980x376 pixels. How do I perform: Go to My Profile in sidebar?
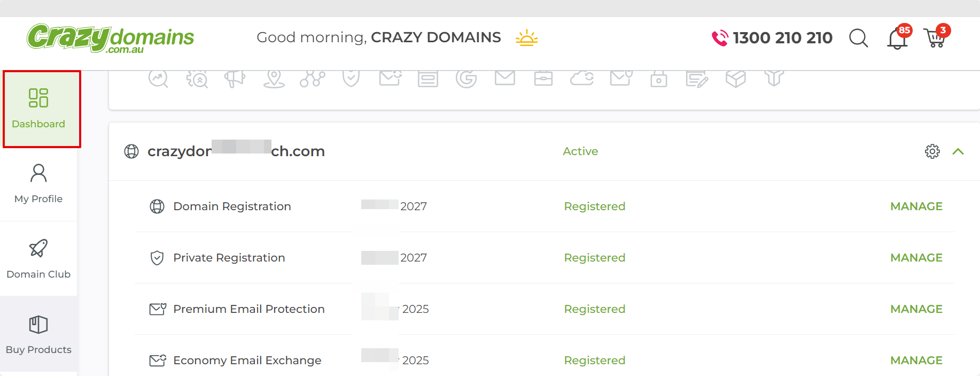[38, 184]
